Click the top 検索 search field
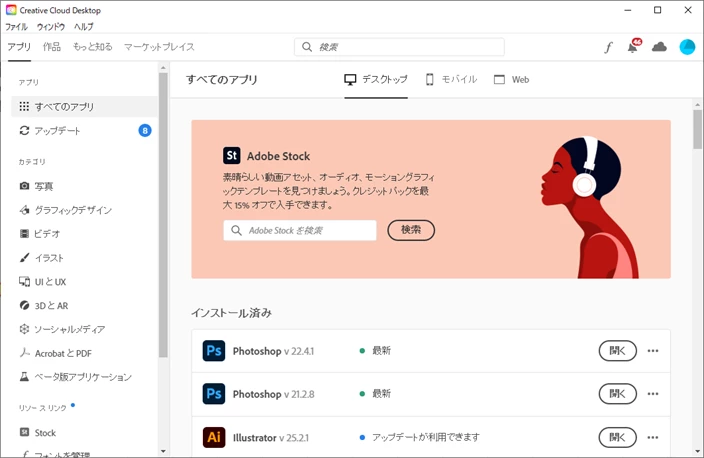This screenshot has width=704, height=458. [399, 47]
